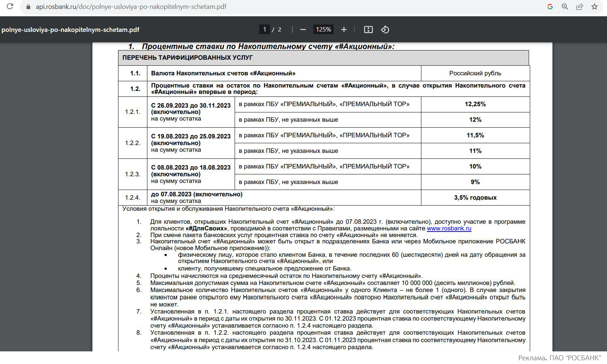The width and height of the screenshot is (607, 364).
Task: Open Google search side icon in address bar
Action: pos(550,7)
